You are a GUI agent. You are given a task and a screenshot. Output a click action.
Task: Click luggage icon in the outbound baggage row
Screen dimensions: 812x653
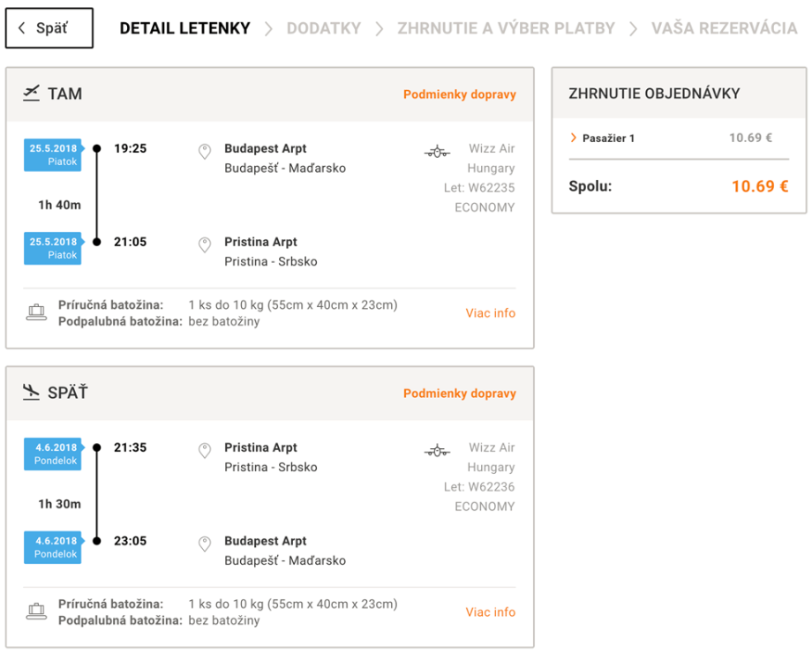coord(36,312)
